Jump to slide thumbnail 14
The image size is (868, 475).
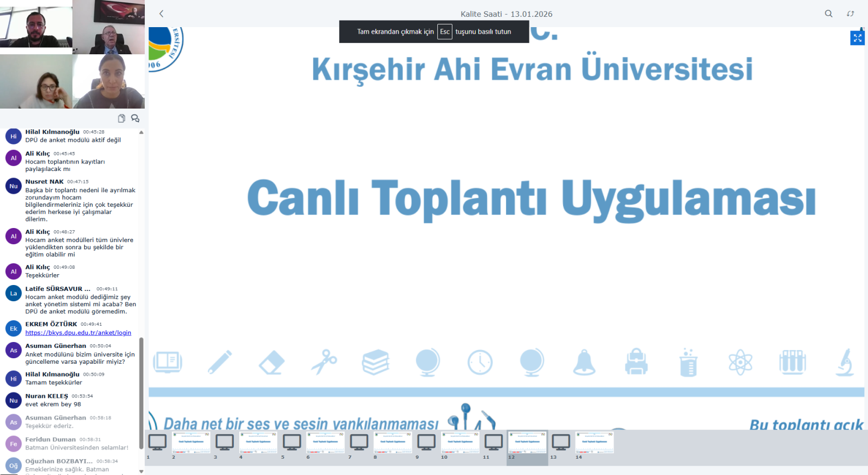[x=595, y=442]
